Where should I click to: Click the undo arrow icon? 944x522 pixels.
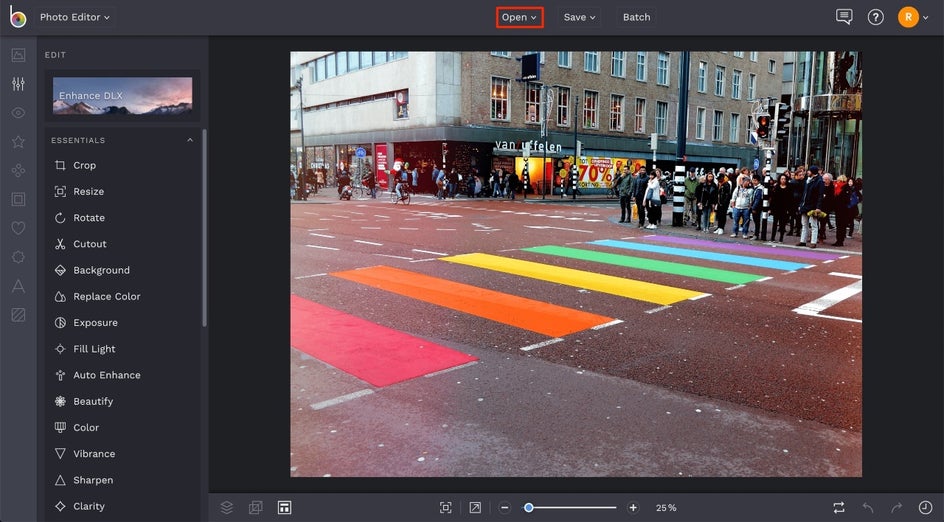(868, 508)
